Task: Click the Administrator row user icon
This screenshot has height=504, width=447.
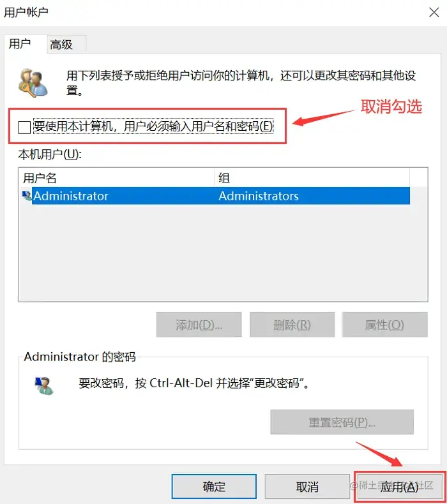Action: coord(27,195)
